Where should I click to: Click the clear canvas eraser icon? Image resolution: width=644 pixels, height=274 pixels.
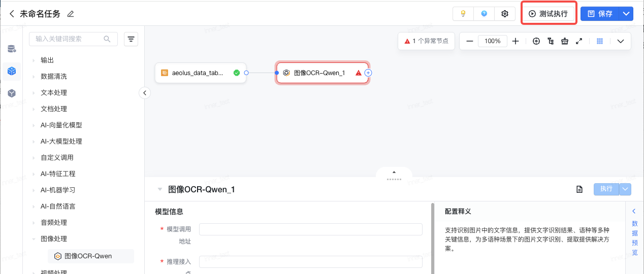coord(564,41)
